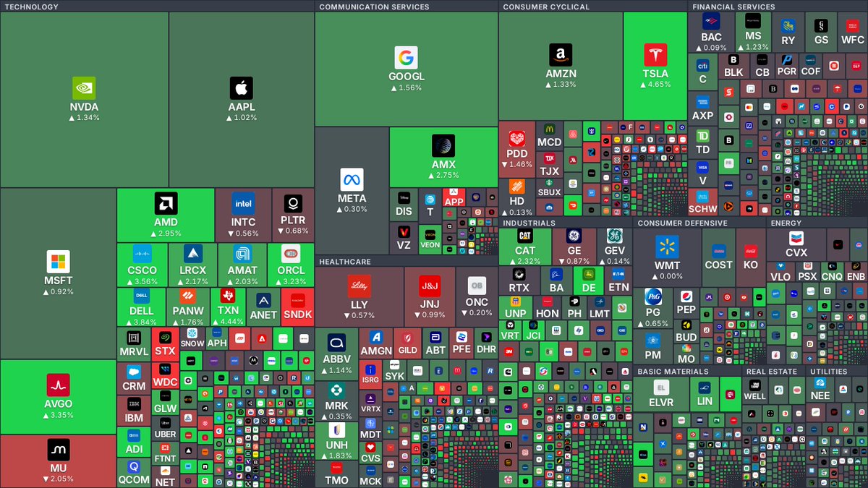
Task: Click the Dell logo on DELL tile
Action: pyautogui.click(x=142, y=296)
